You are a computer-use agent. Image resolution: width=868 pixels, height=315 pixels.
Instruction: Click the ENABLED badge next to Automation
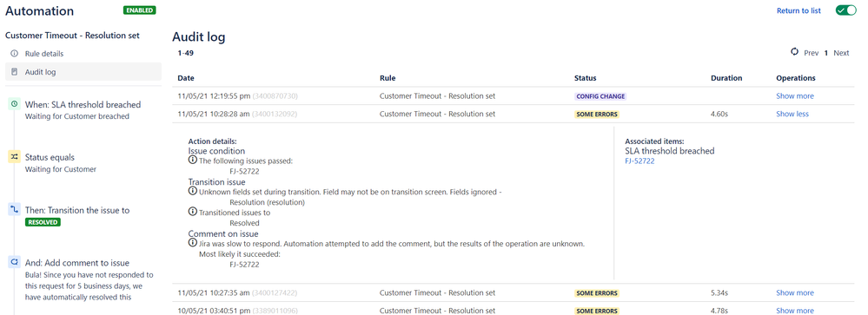pos(140,10)
